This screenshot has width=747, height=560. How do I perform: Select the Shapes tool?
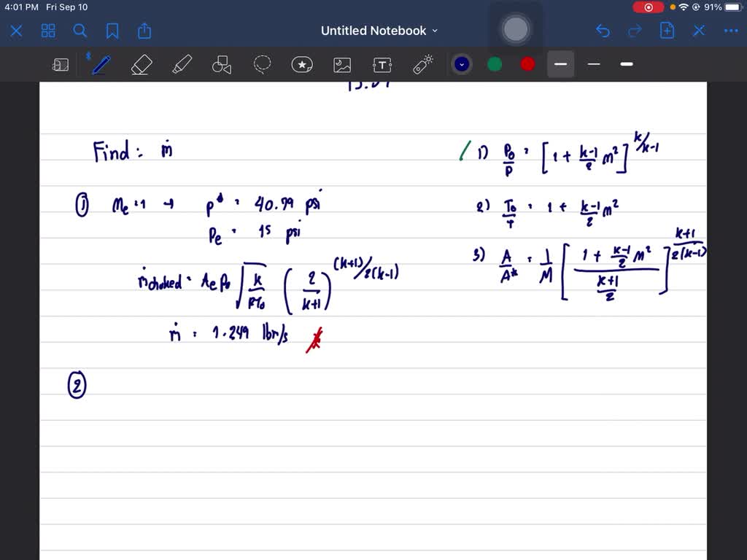221,65
